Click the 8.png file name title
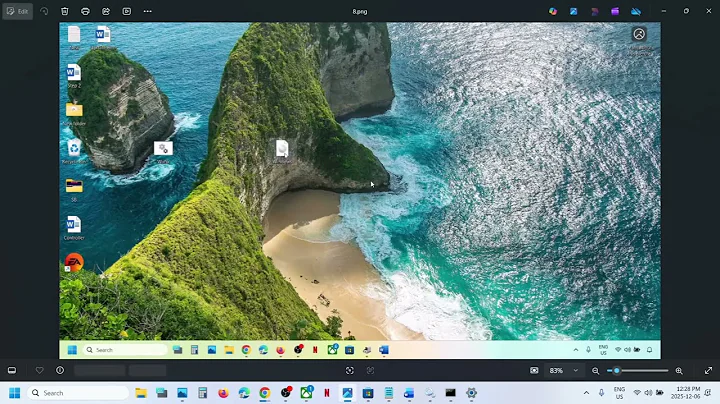The width and height of the screenshot is (720, 404). click(x=360, y=11)
